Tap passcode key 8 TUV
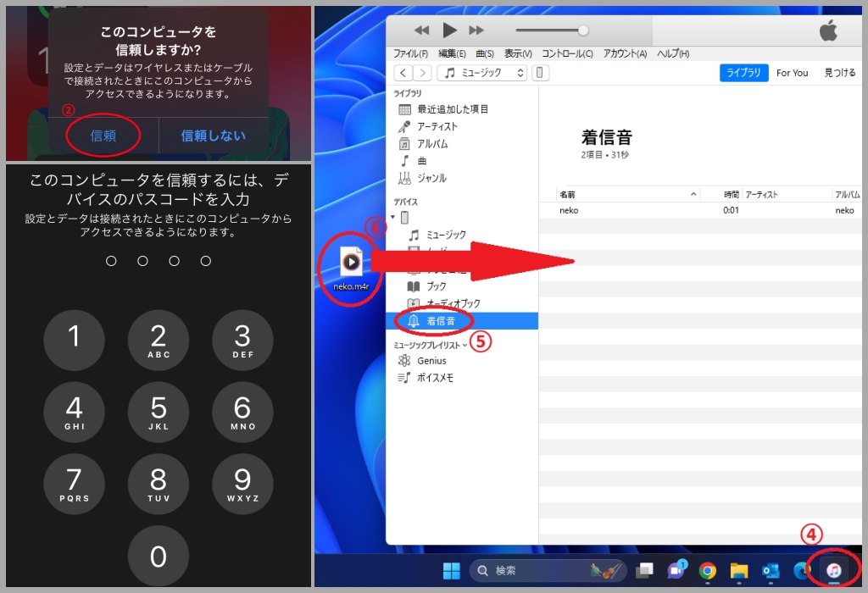 point(159,484)
